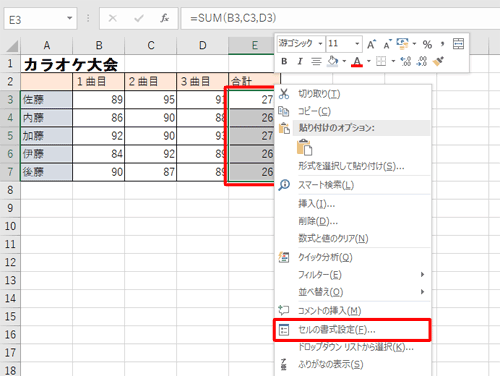Open font color dropdown arrow

[x=369, y=61]
